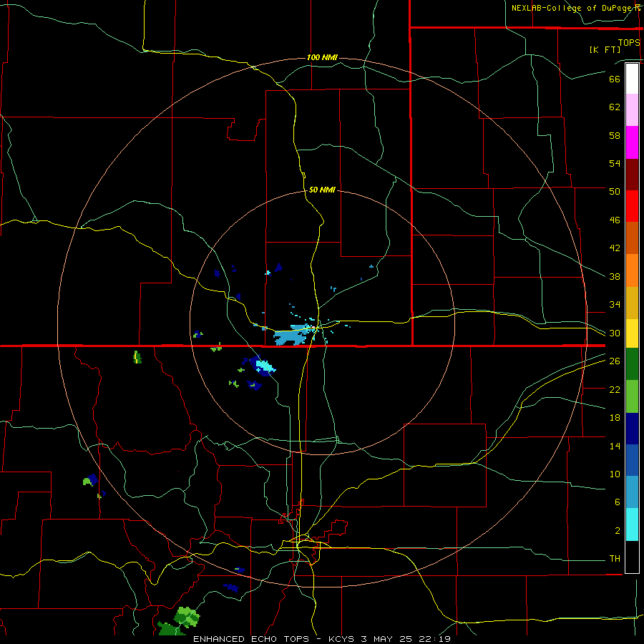Click the light blue 6-10 kft swatch
Viewport: 644px width, 644px height.
pyautogui.click(x=632, y=492)
